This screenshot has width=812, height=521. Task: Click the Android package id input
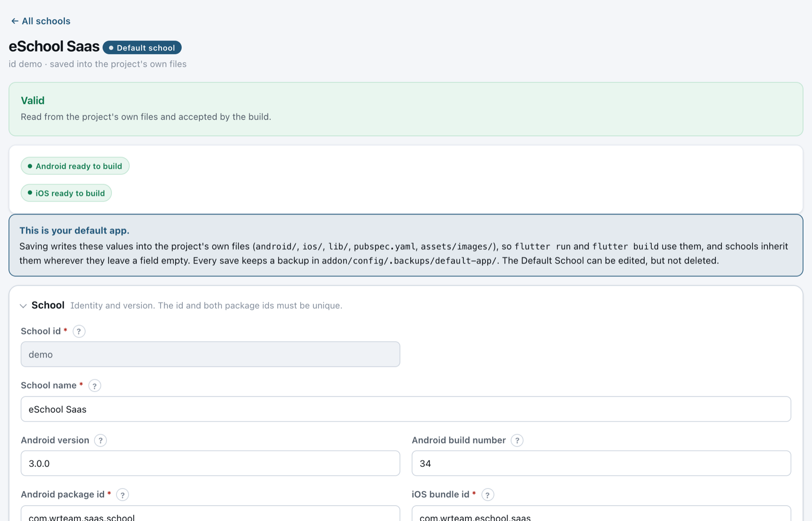(x=210, y=513)
